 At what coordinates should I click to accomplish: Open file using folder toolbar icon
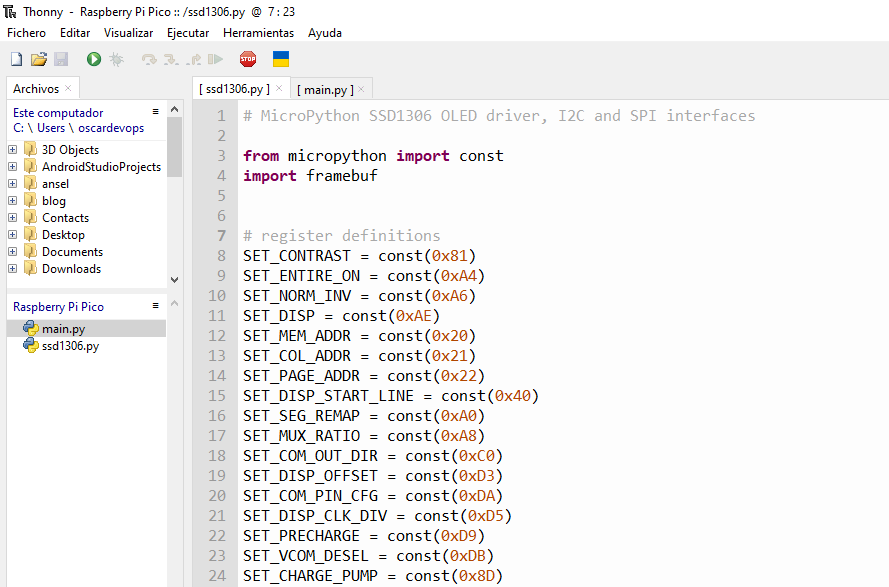pyautogui.click(x=39, y=59)
